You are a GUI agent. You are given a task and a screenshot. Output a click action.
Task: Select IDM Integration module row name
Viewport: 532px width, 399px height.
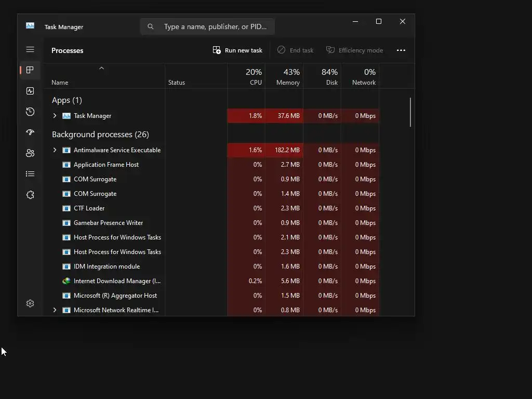[x=107, y=267]
